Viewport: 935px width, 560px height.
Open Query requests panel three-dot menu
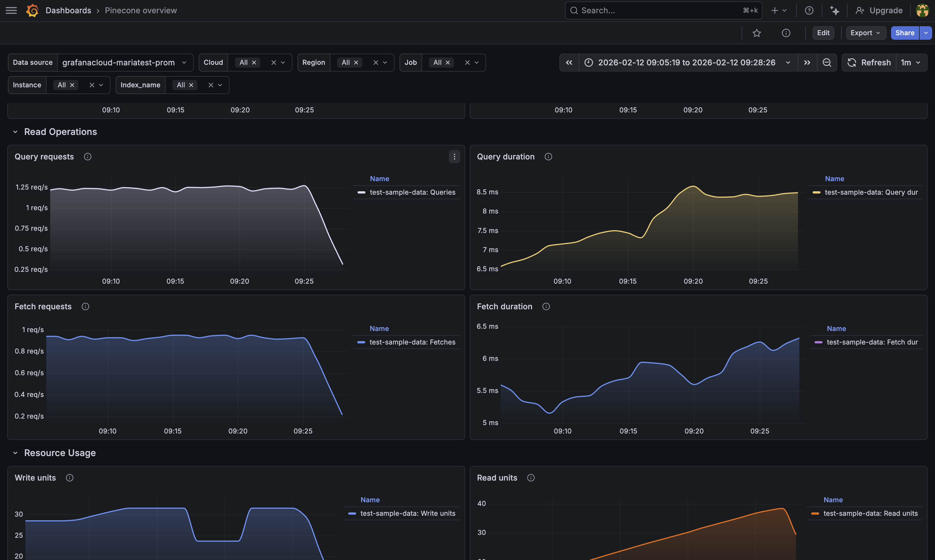point(454,157)
